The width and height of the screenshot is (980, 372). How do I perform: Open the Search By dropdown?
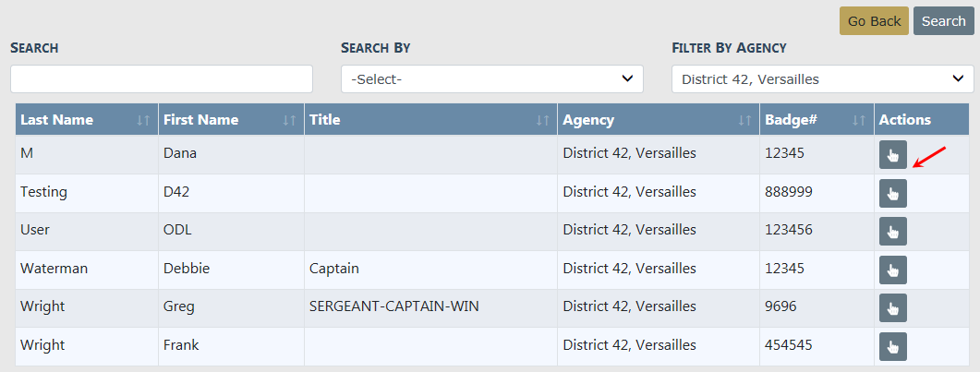[491, 79]
